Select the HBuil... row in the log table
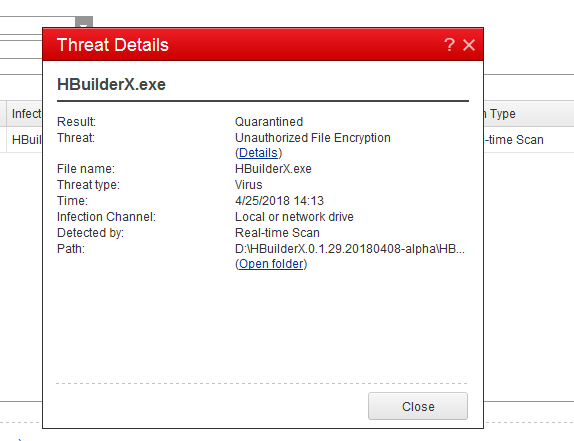The width and height of the screenshot is (574, 441). [x=24, y=139]
